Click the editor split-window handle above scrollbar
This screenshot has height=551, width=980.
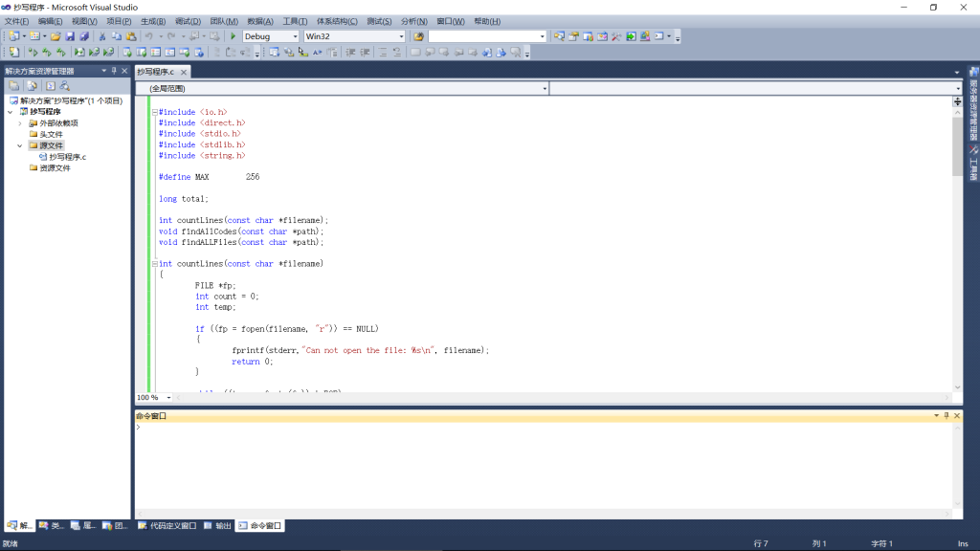click(x=957, y=101)
